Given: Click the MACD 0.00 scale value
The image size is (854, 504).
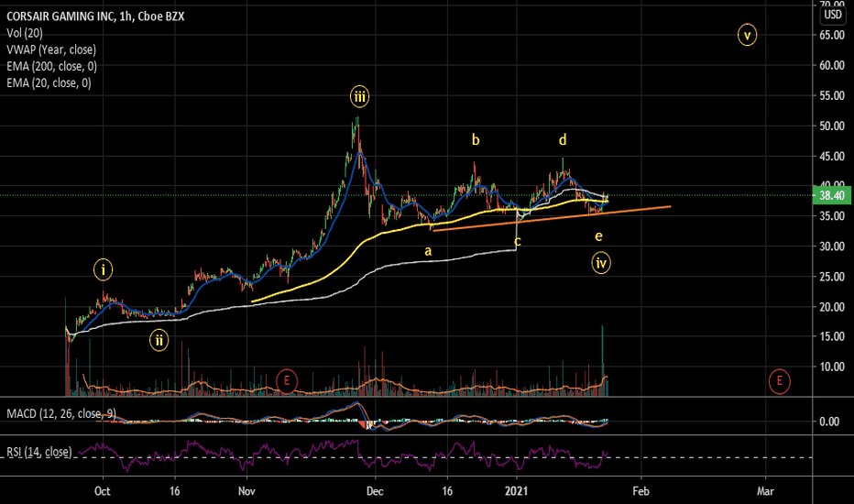Looking at the screenshot, I should coord(829,422).
